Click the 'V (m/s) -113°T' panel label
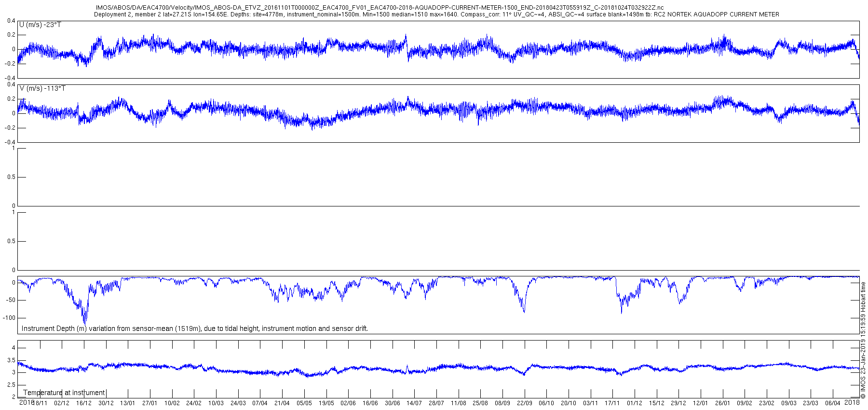 (x=42, y=88)
